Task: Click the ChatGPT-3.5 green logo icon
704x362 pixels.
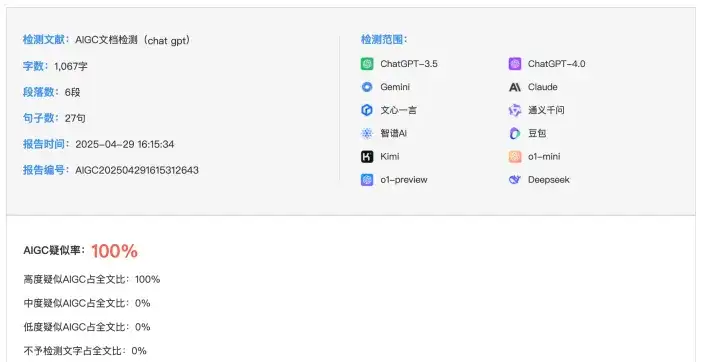Action: coord(367,64)
